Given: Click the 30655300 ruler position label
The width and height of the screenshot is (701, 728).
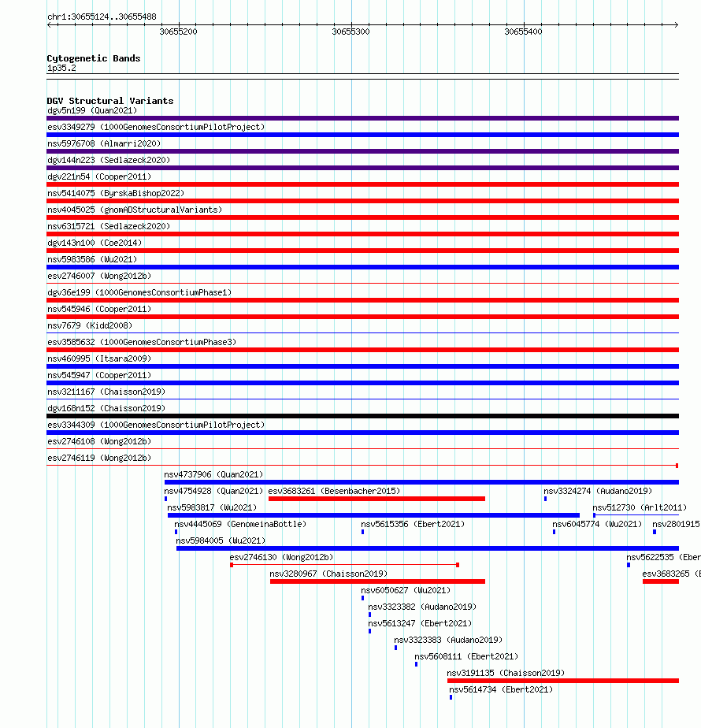Looking at the screenshot, I should coord(351,32).
